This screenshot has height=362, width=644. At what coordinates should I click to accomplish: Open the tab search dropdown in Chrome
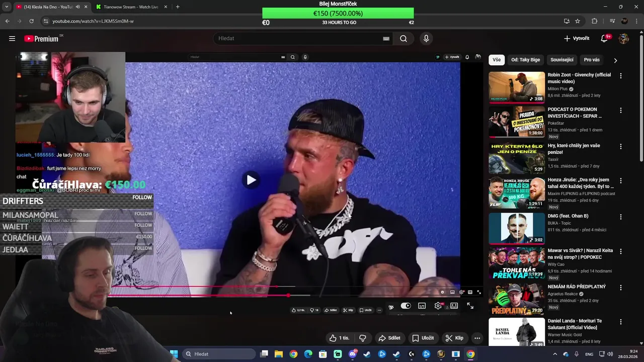pos(7,7)
